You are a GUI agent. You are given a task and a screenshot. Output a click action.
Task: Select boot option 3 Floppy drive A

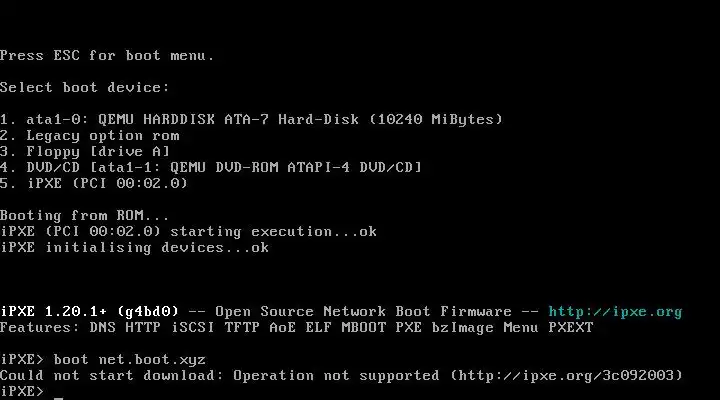[85, 152]
